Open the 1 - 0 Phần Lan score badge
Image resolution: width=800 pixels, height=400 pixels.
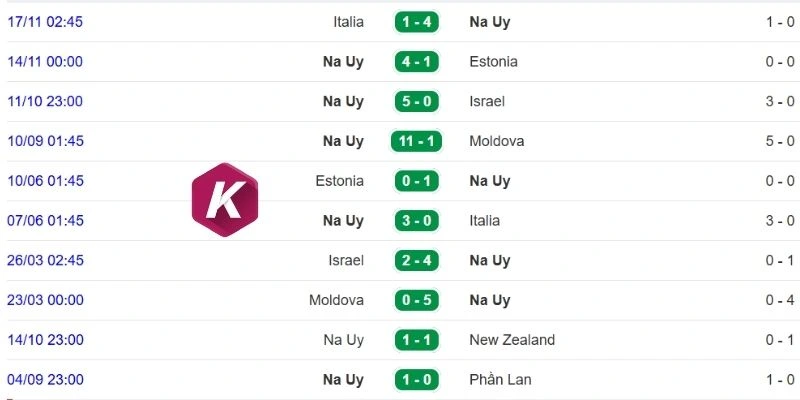417,380
